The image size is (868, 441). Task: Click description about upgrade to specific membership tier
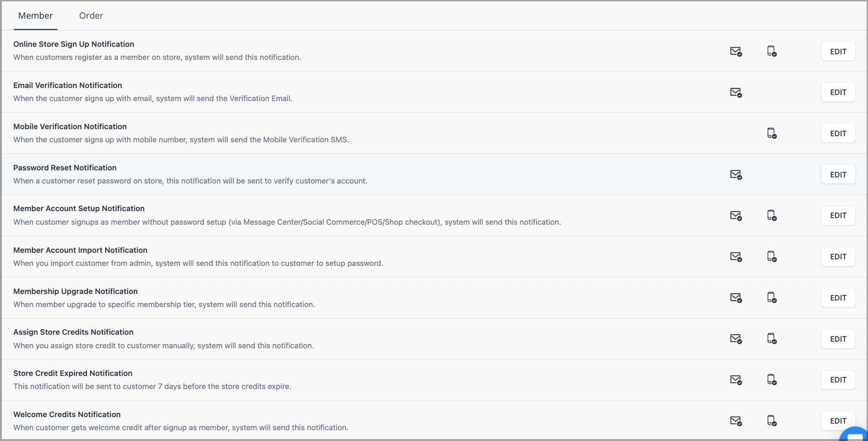[164, 304]
